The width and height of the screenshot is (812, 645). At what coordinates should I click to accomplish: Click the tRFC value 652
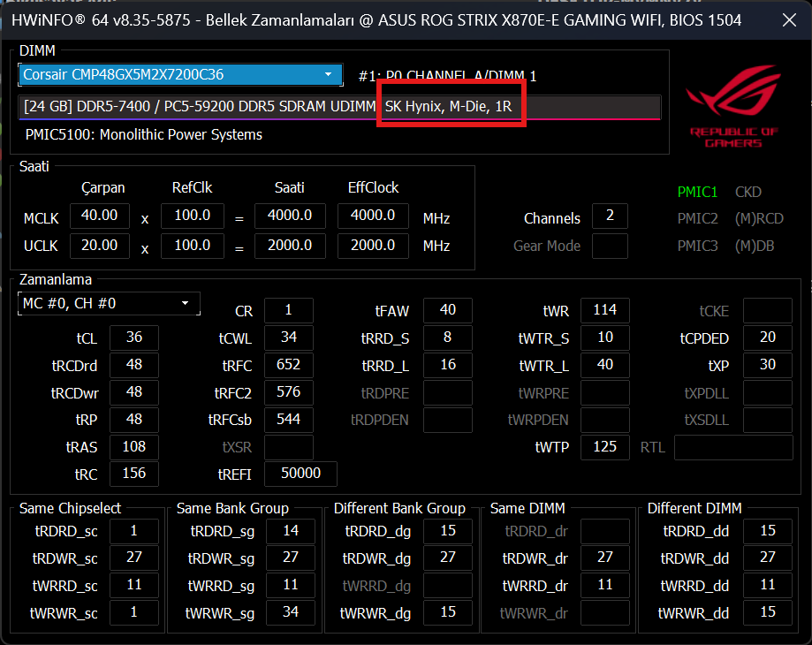click(288, 365)
